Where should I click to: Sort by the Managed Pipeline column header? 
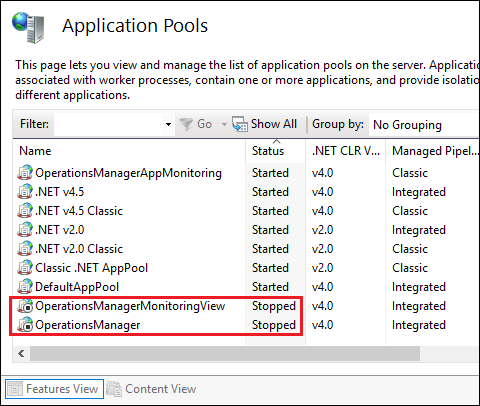[433, 151]
